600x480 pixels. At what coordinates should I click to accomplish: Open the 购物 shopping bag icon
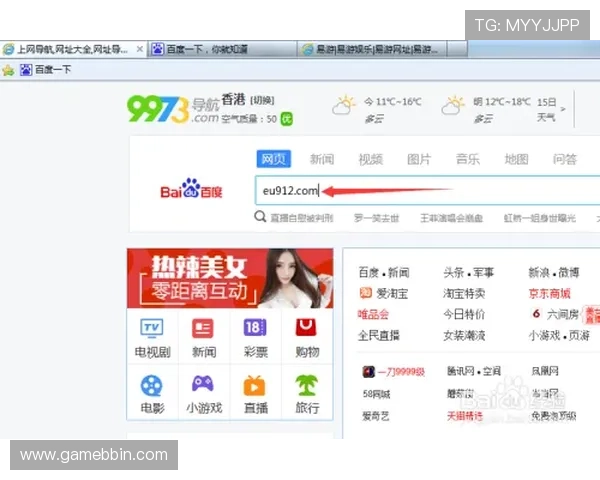(306, 327)
